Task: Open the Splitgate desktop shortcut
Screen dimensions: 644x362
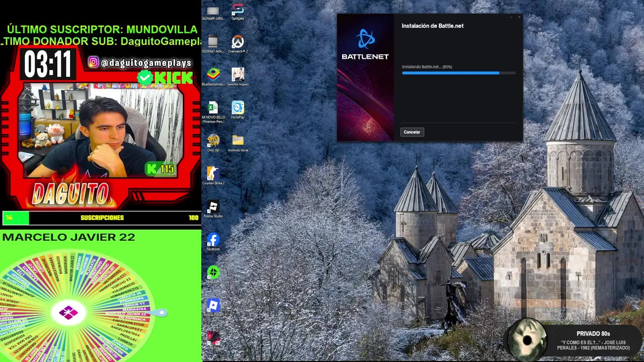Action: pos(237,13)
